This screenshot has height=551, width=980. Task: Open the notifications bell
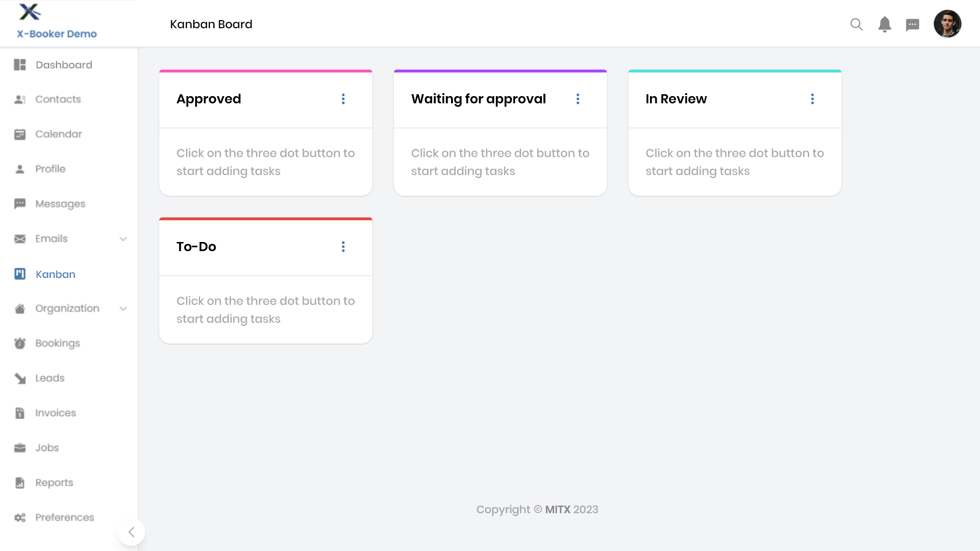point(884,24)
